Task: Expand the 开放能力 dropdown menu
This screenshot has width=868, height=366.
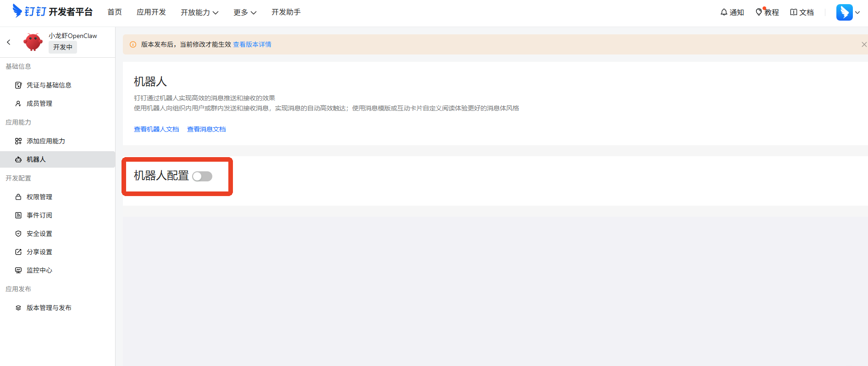Action: pyautogui.click(x=199, y=12)
